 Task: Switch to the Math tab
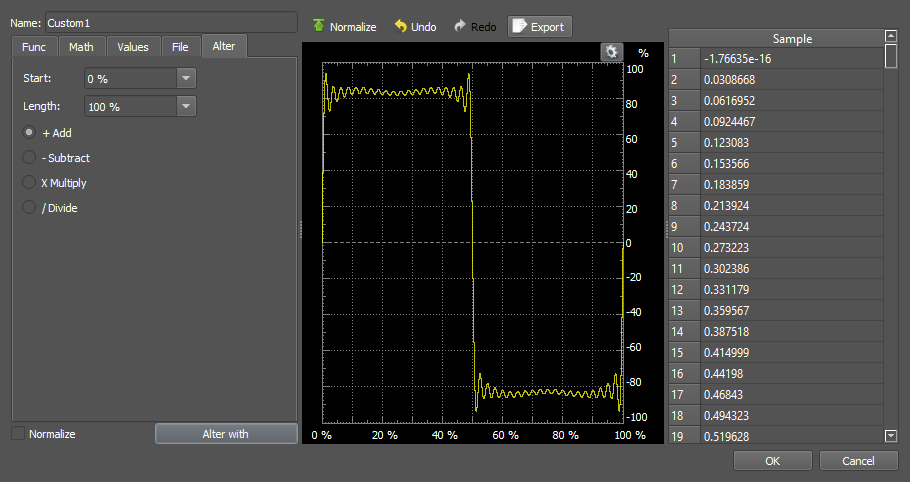coord(81,47)
